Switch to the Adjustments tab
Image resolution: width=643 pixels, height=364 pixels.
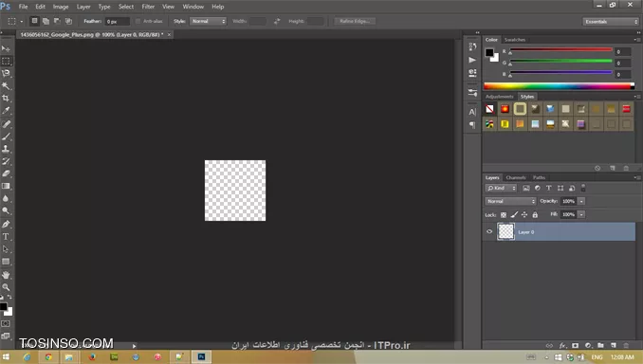click(x=500, y=97)
